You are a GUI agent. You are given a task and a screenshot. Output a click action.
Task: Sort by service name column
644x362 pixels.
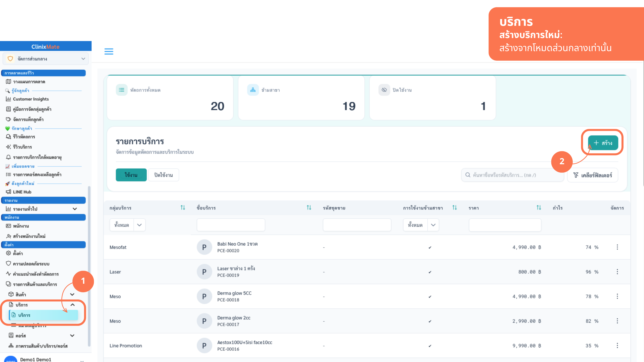tap(309, 208)
